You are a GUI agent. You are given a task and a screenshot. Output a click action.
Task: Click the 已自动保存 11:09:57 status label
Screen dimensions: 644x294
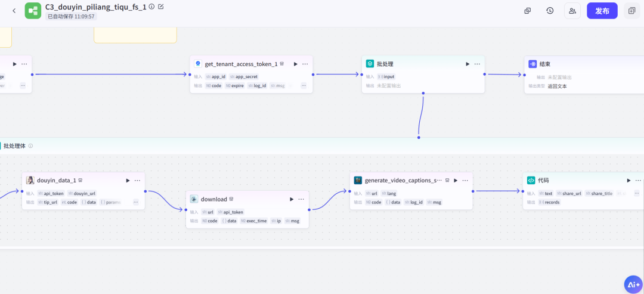[x=71, y=17]
